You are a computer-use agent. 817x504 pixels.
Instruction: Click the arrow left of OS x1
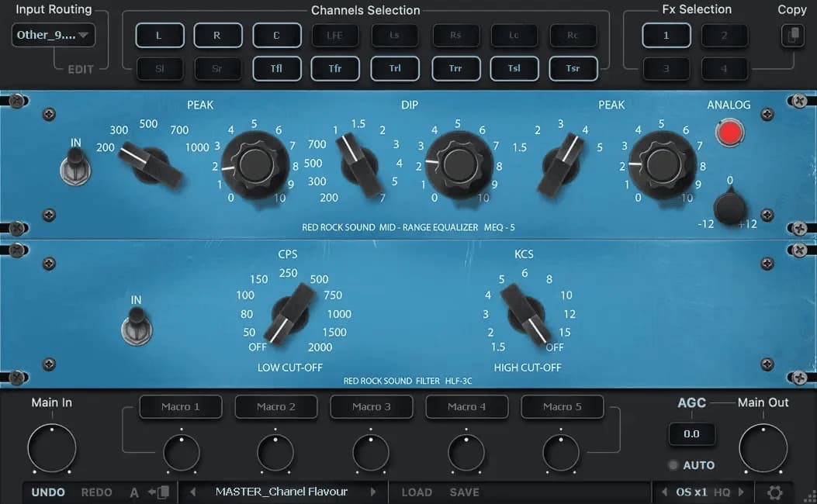click(664, 492)
